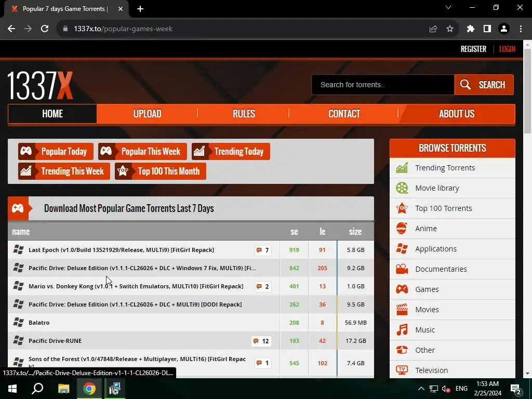Screen dimensions: 532x399
Task: Focus the Search for torrents field
Action: pos(383,85)
